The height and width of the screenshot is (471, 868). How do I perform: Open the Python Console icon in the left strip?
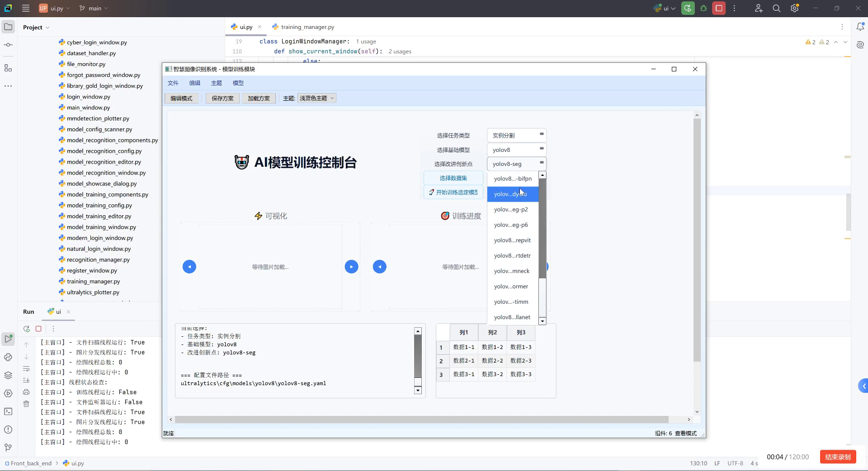coord(8,357)
